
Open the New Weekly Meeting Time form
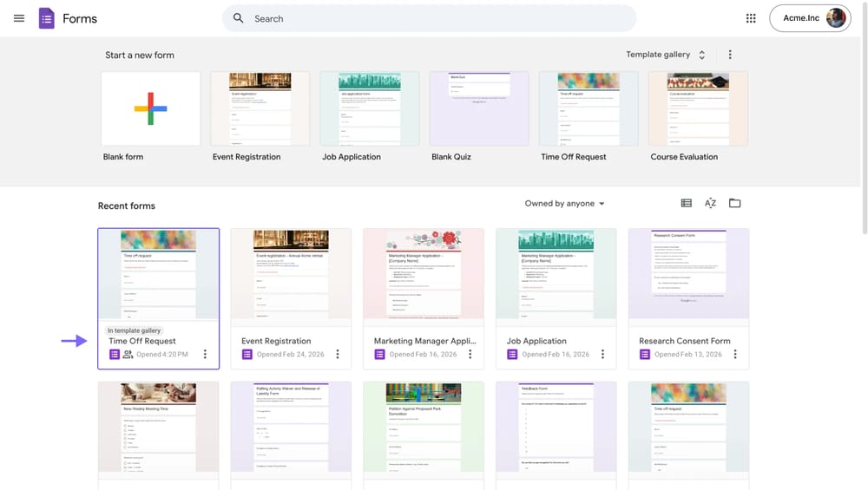coord(158,427)
